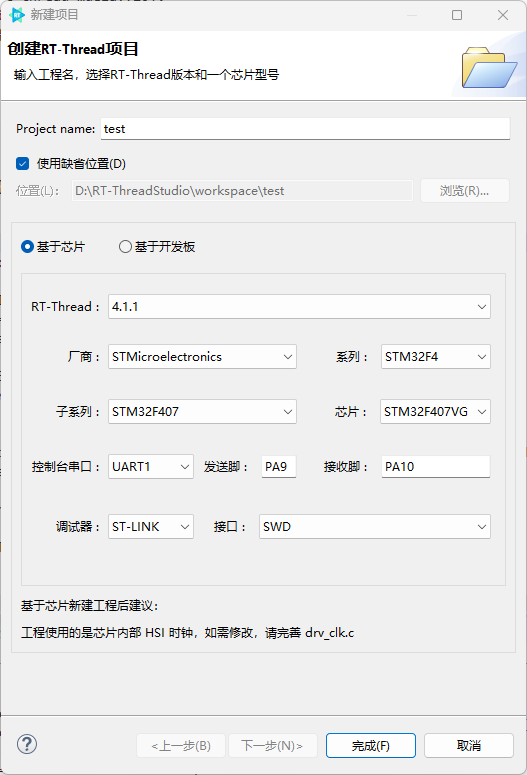The image size is (527, 775).
Task: Click the 新建项目 title text
Action: 54,15
